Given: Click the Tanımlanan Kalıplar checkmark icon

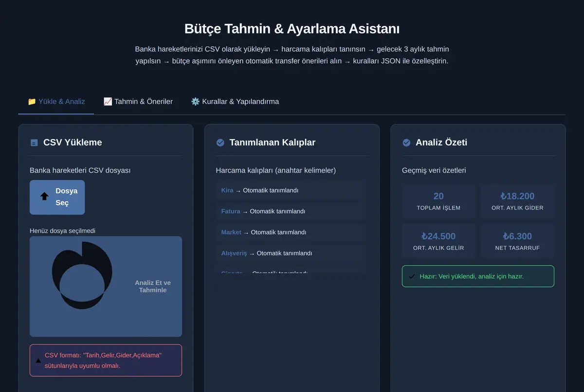Looking at the screenshot, I should coord(220,143).
